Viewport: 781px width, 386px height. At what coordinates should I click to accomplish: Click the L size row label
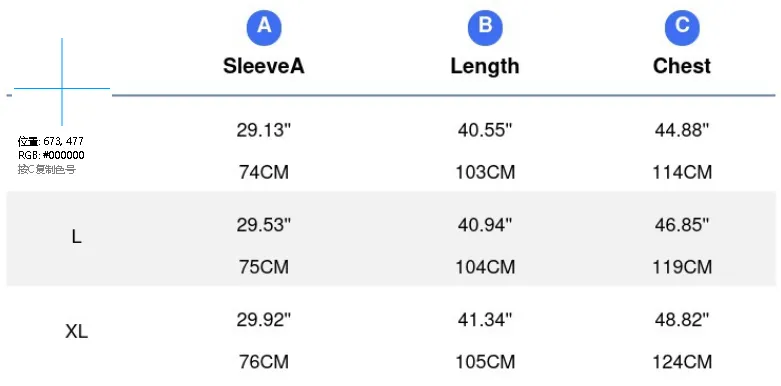coord(76,238)
